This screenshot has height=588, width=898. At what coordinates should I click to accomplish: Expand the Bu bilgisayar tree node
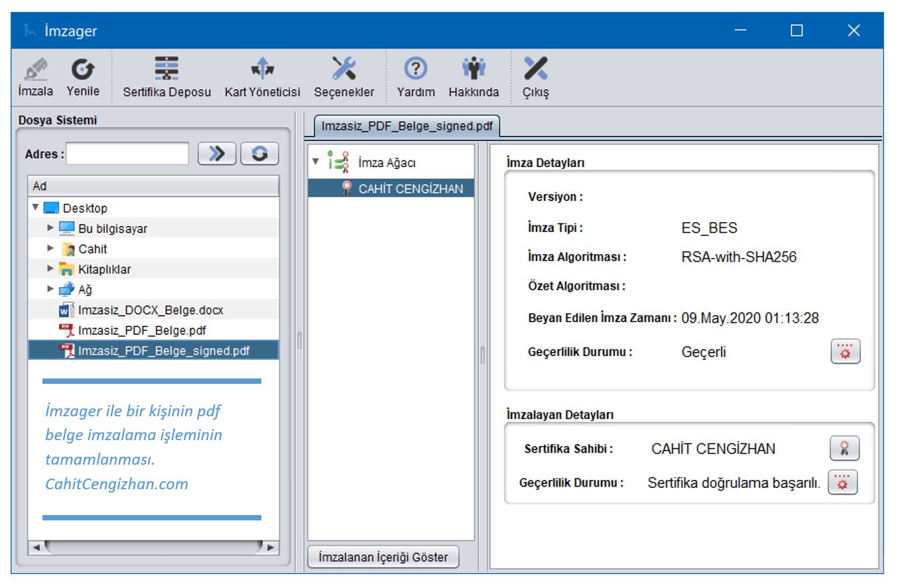[x=50, y=229]
